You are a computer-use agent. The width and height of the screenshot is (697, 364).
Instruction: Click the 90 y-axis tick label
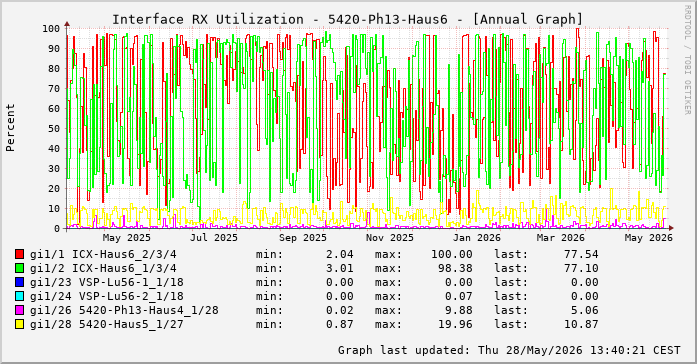coord(54,48)
